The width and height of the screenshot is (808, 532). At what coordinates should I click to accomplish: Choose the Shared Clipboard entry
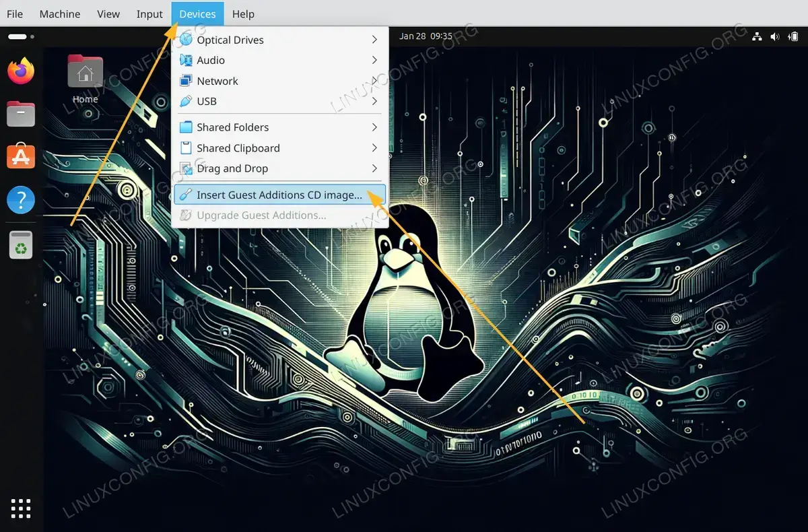click(x=280, y=148)
